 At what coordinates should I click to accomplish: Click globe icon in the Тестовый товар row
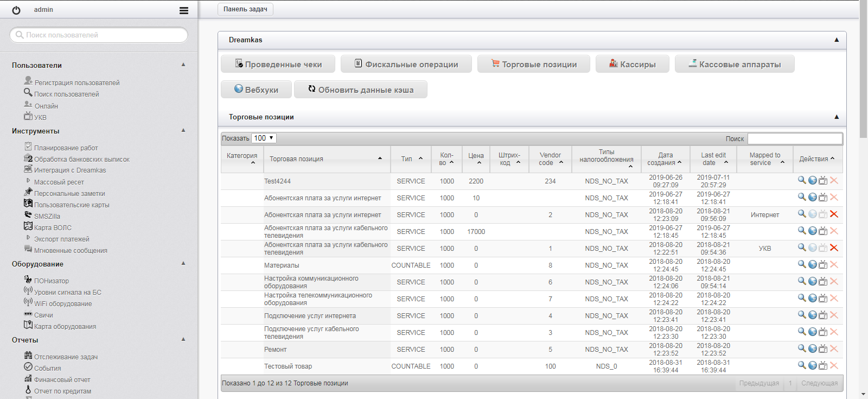tap(813, 366)
